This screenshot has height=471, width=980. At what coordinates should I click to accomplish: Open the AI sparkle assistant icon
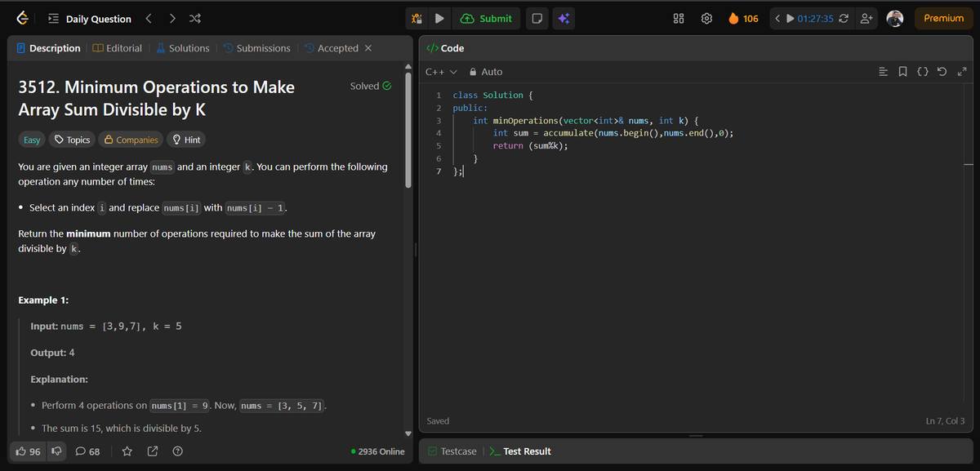[563, 19]
